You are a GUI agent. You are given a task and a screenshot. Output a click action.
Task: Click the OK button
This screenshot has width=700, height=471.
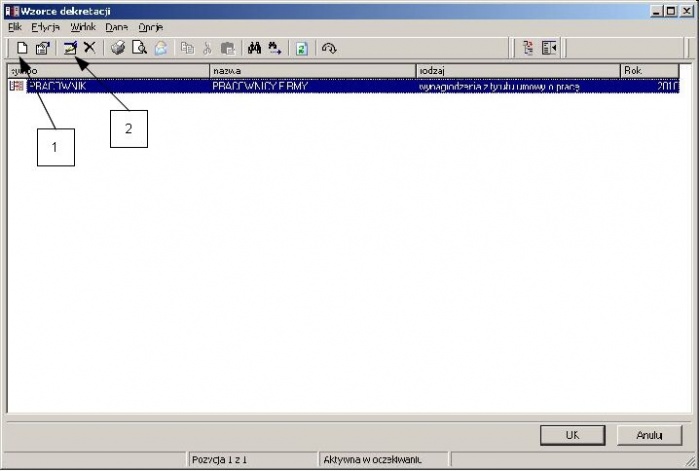coord(572,435)
